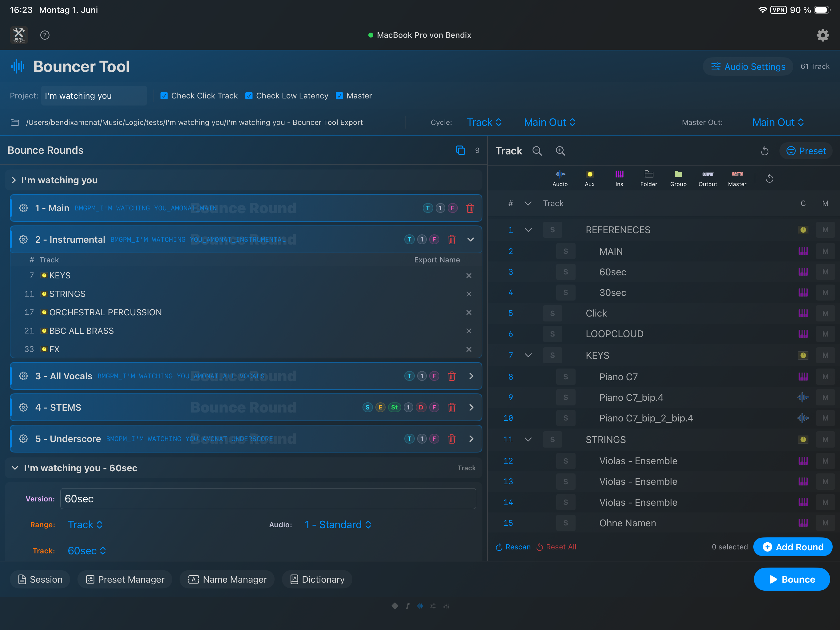Remove KEYS from Instrumental round
This screenshot has height=630, width=840.
(469, 276)
